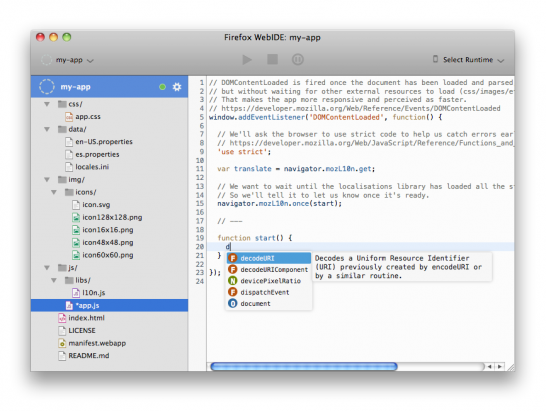Collapse the css/ folder
The height and width of the screenshot is (411, 546).
pos(47,104)
